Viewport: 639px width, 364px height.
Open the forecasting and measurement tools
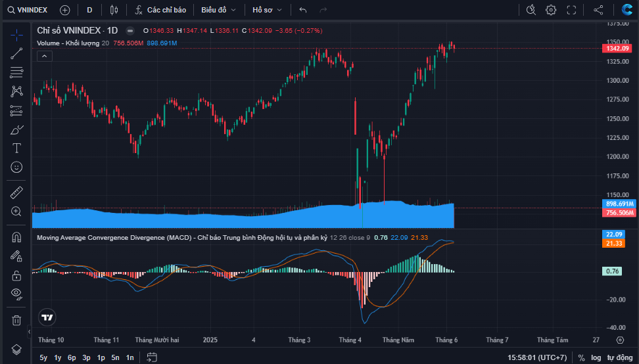pyautogui.click(x=16, y=110)
